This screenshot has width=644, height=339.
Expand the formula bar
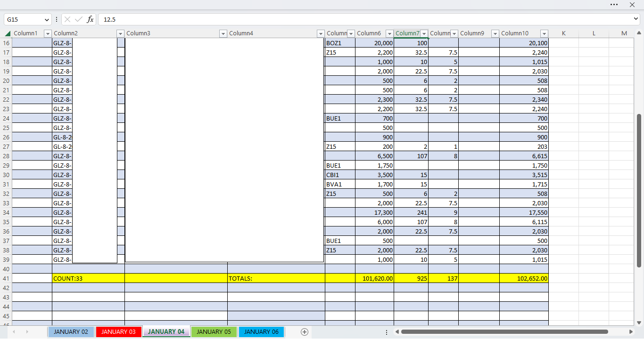click(636, 19)
